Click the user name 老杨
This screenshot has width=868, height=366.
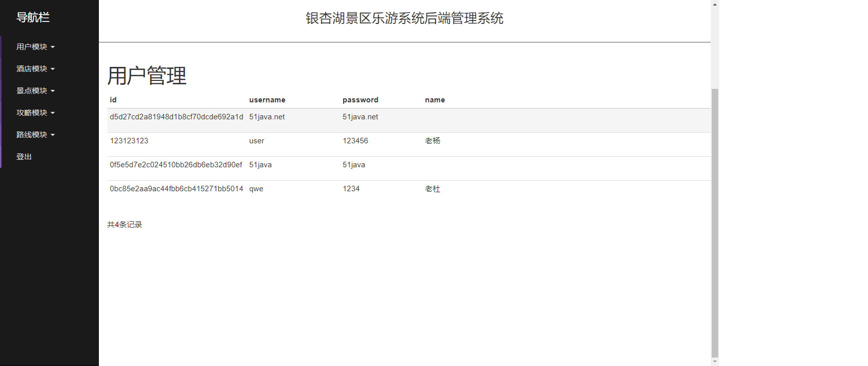[x=433, y=141]
